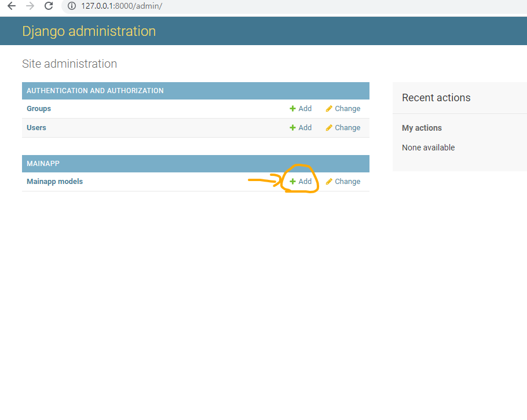Image resolution: width=527 pixels, height=420 pixels.
Task: Open the Groups model list
Action: click(39, 108)
